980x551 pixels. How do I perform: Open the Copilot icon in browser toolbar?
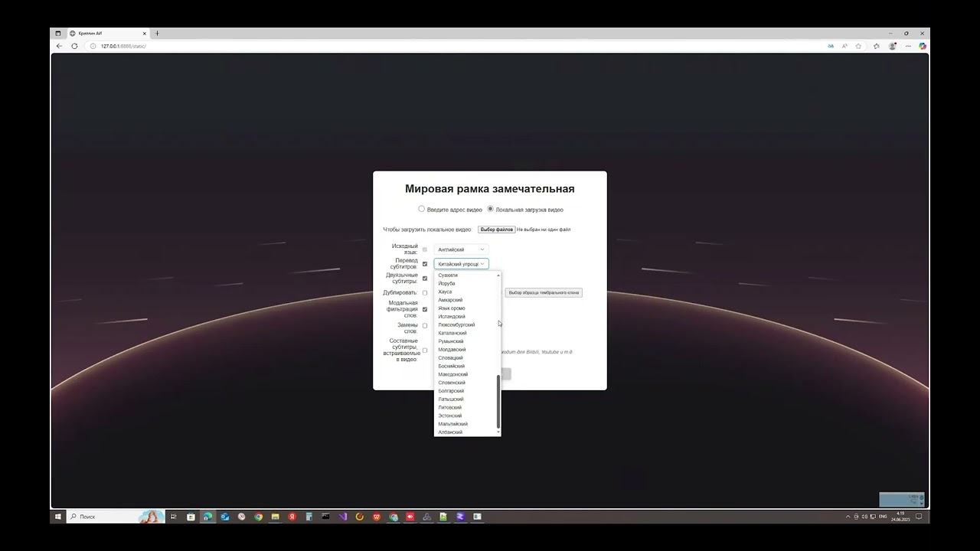point(923,46)
